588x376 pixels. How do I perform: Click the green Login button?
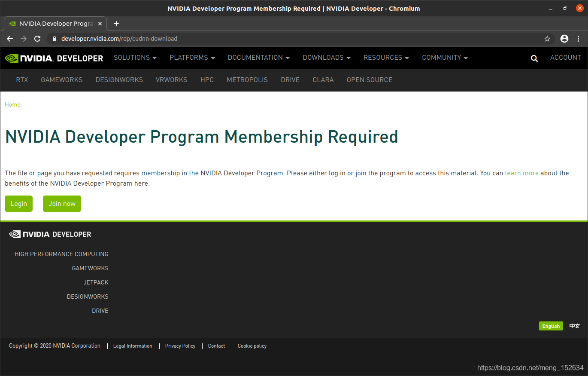pos(18,204)
